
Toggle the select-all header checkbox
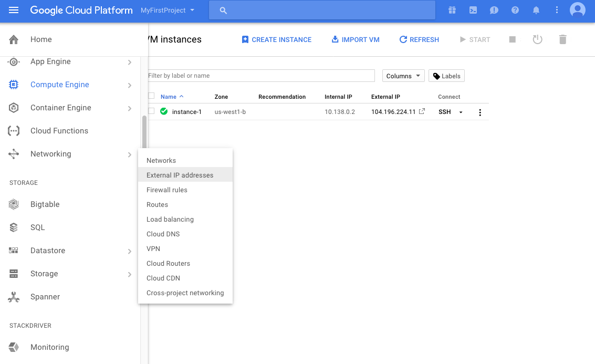coord(152,96)
